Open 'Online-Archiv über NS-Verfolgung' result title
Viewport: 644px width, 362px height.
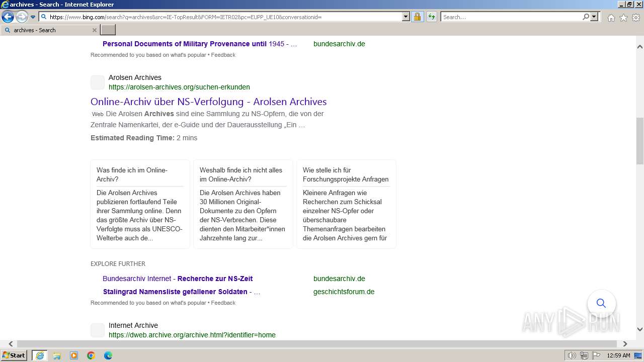pyautogui.click(x=208, y=102)
